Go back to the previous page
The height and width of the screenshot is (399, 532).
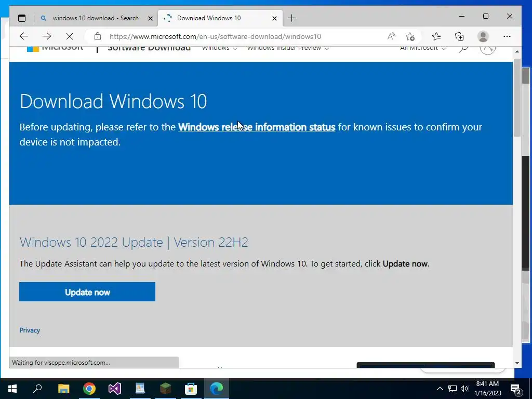tap(24, 36)
